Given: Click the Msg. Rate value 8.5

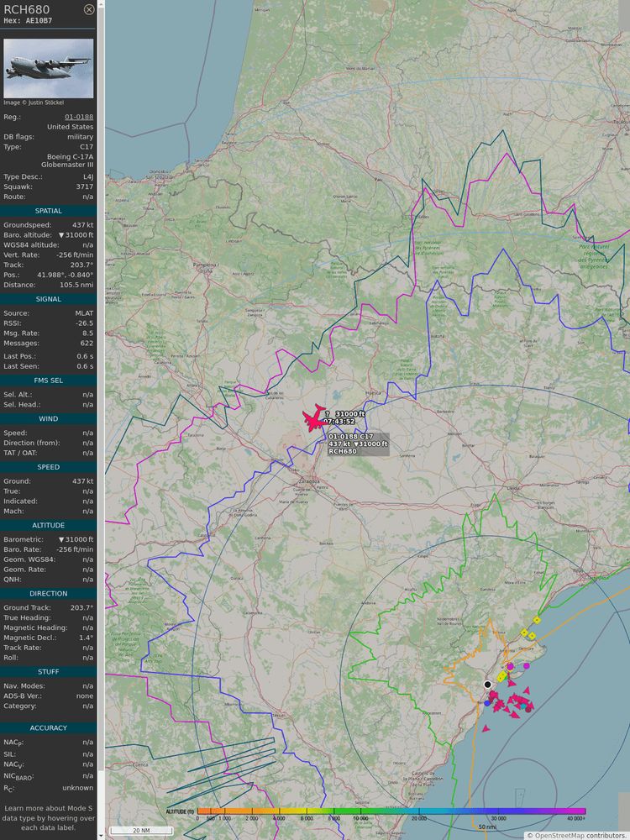Looking at the screenshot, I should click(88, 333).
